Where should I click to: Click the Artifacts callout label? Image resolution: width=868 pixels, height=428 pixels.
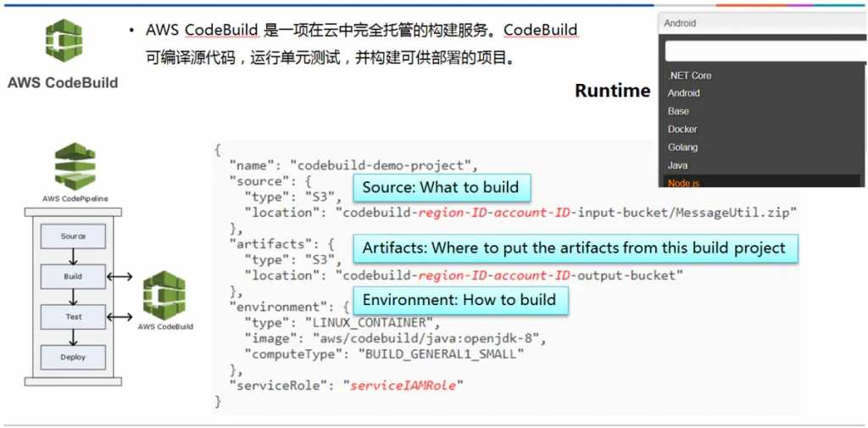click(576, 248)
